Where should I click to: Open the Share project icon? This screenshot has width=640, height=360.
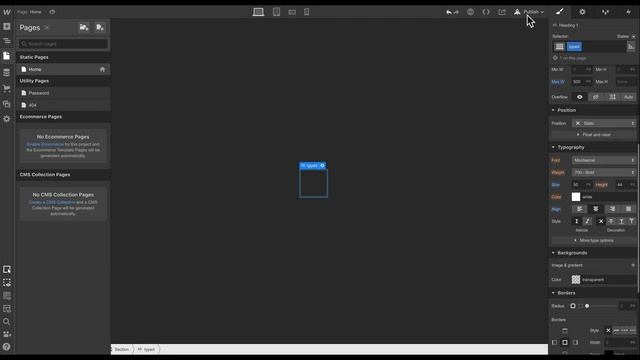point(502,12)
